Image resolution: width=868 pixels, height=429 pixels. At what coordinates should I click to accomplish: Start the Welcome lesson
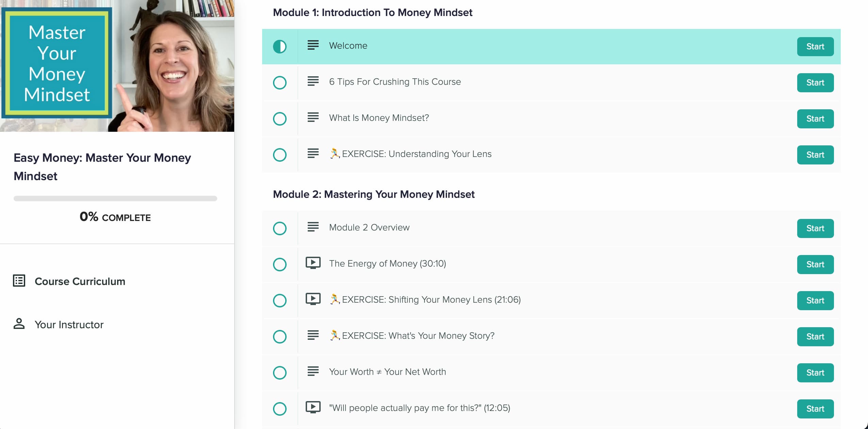tap(815, 47)
